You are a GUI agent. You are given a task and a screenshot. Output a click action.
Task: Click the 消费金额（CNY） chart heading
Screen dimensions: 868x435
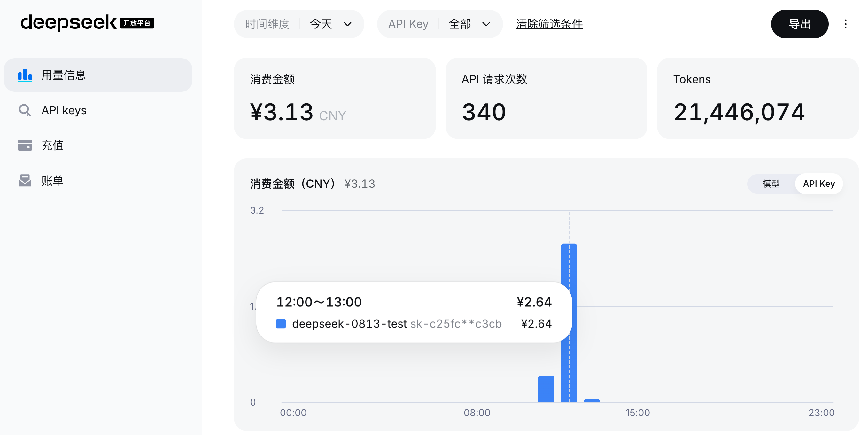coord(293,184)
